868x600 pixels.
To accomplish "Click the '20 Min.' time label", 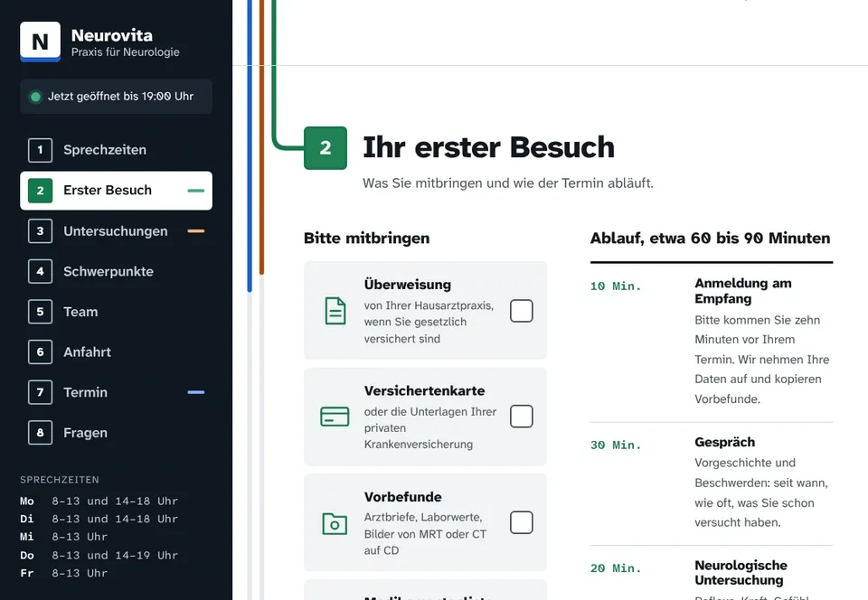I will click(616, 568).
